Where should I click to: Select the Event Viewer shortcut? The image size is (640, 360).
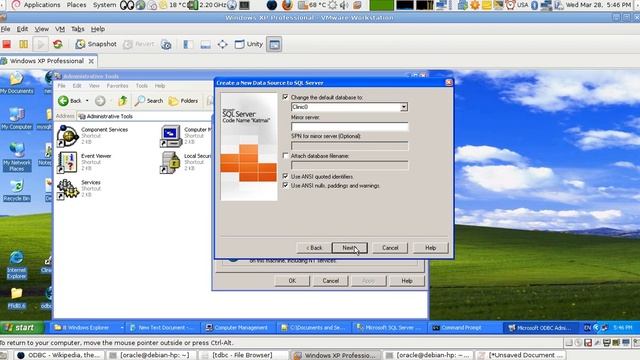[84, 162]
